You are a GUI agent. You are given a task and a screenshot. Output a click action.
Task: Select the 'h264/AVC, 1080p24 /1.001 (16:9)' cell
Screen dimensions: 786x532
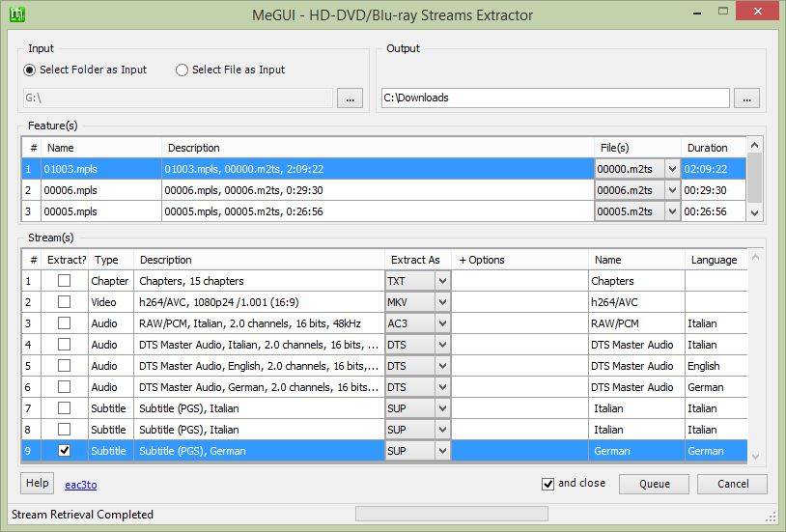(x=260, y=302)
